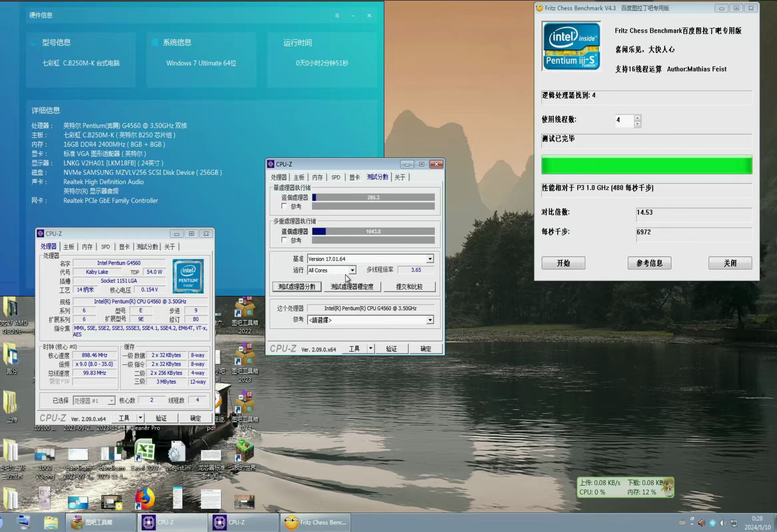Open the 主板 tab in CPU-Z

click(x=299, y=177)
